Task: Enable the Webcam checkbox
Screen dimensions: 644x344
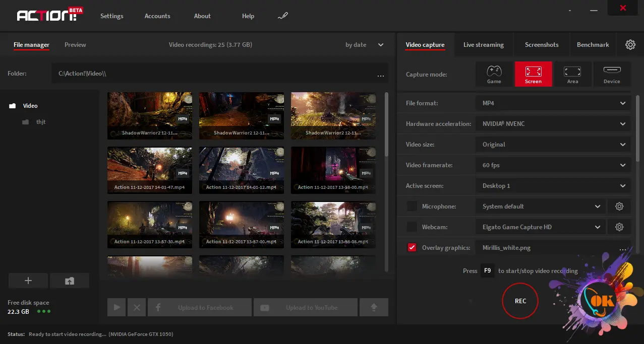Action: (412, 227)
